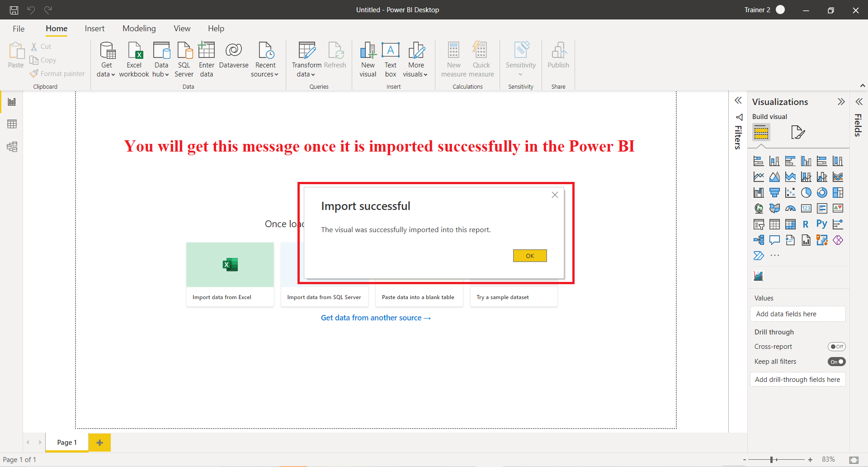
Task: Select the scatter chart visual
Action: pyautogui.click(x=790, y=193)
